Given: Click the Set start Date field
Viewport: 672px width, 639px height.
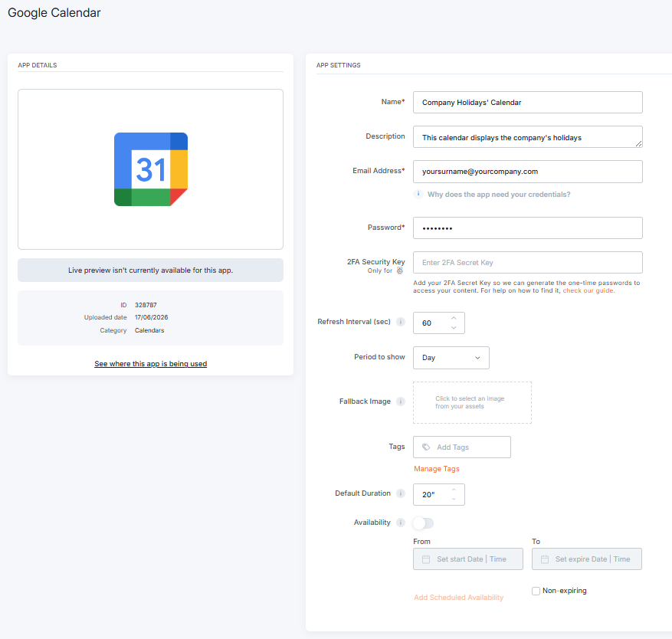Looking at the screenshot, I should tap(468, 559).
